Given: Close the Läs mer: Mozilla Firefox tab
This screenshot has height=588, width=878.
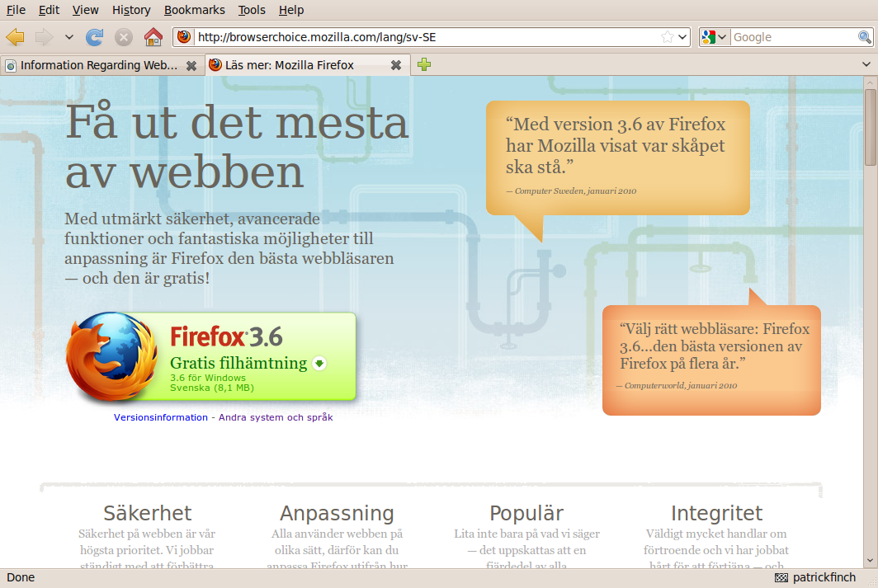Looking at the screenshot, I should (396, 65).
